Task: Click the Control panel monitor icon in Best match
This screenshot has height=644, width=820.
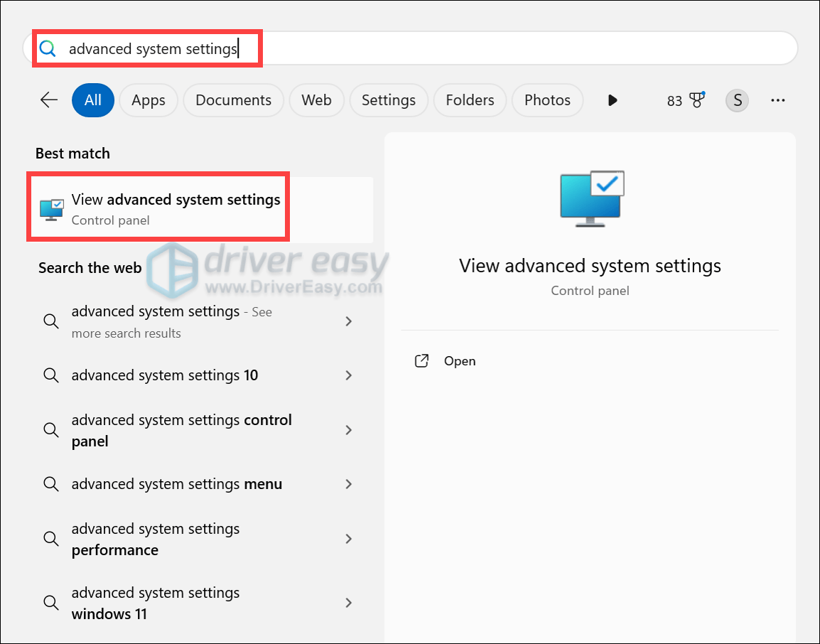Action: (50, 208)
